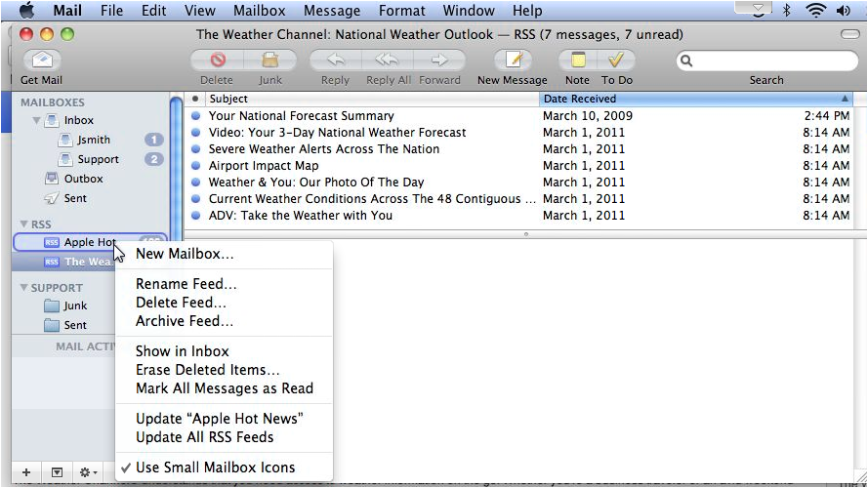Image resolution: width=868 pixels, height=488 pixels.
Task: Click the To Do checkmark icon
Action: pyautogui.click(x=616, y=61)
